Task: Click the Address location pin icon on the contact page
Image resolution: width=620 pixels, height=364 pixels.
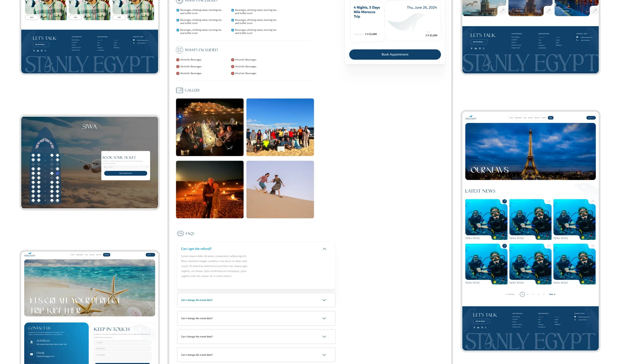Action: pyautogui.click(x=31, y=342)
